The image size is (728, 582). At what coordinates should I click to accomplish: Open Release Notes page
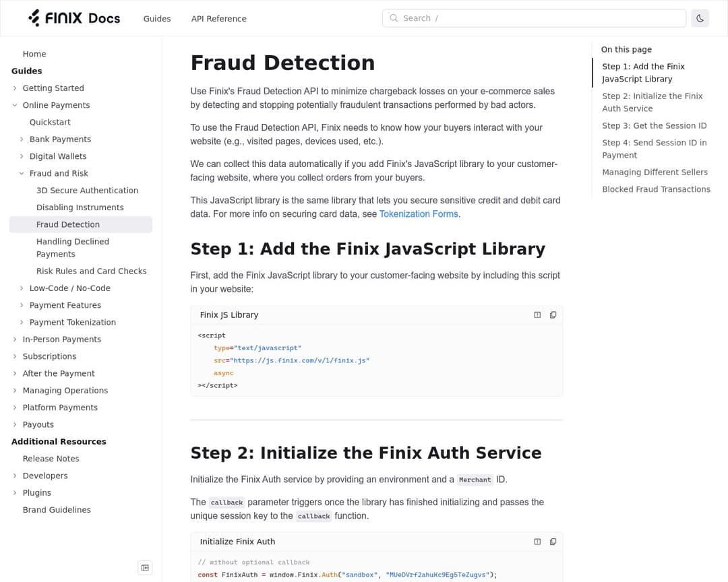pos(51,459)
